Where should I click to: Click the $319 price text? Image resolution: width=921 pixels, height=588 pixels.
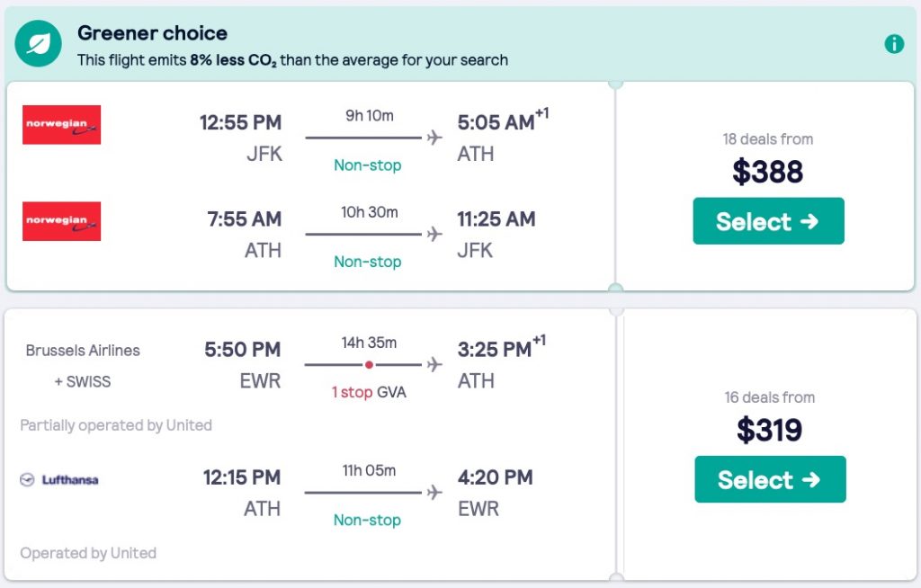coord(769,430)
